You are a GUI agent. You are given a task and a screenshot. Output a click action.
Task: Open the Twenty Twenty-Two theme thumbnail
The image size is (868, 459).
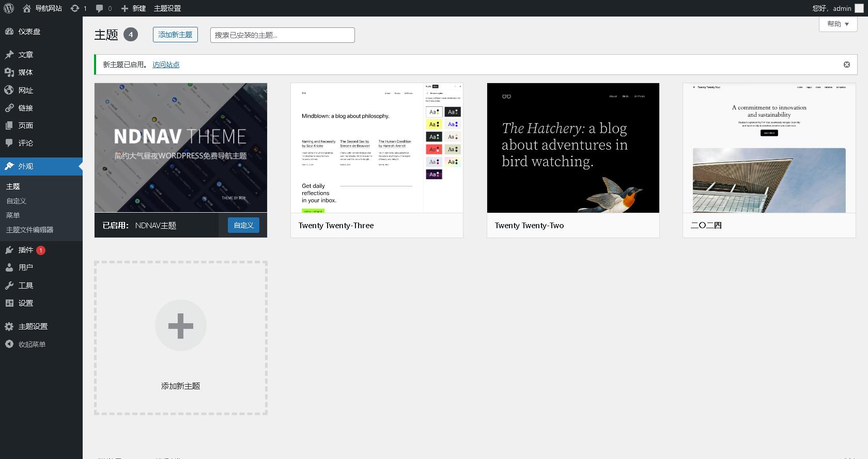pyautogui.click(x=573, y=148)
